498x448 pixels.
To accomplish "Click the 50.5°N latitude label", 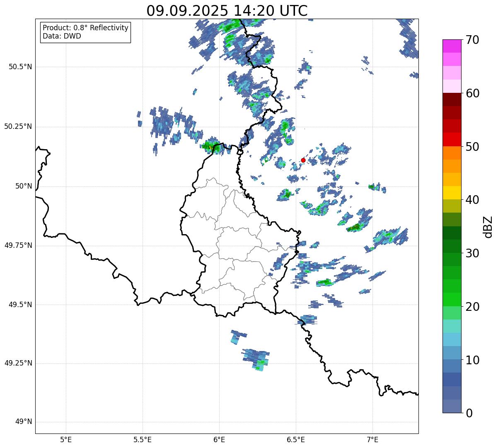I will point(18,67).
